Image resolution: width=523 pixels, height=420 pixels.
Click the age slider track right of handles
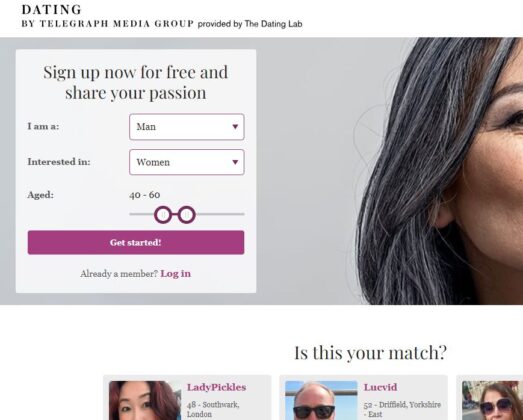(220, 214)
